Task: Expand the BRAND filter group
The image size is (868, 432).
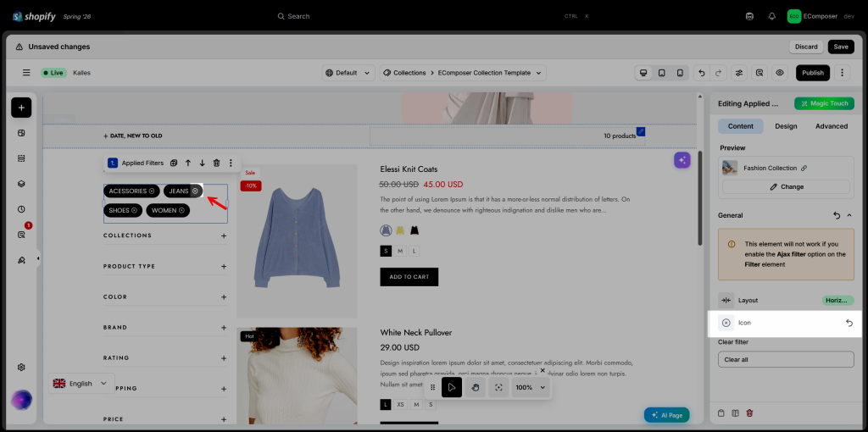Action: click(x=224, y=328)
